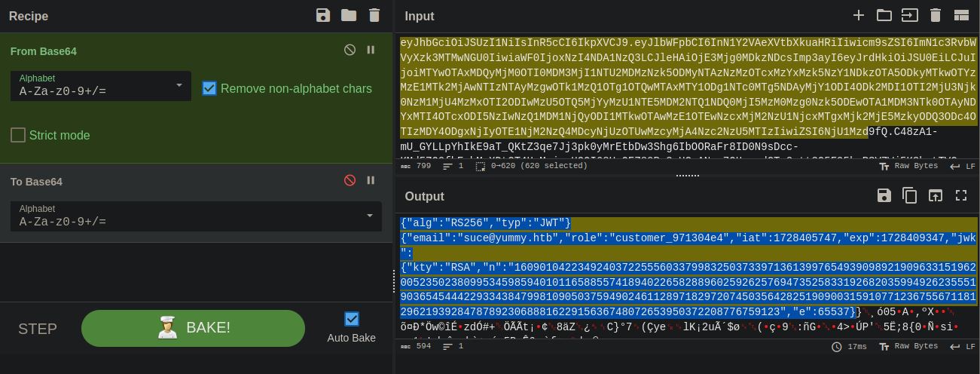Viewport: 980px width, 374px height.
Task: Open file as input icon
Action: coord(910,15)
